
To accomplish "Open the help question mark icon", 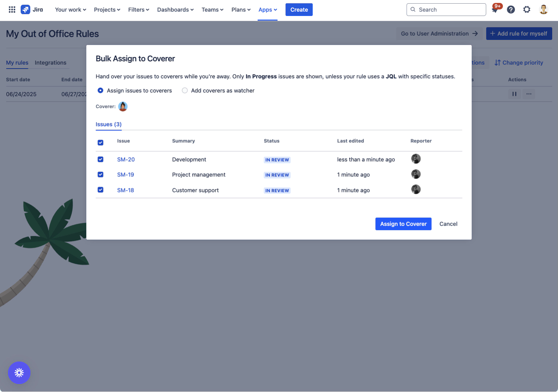I will 511,10.
